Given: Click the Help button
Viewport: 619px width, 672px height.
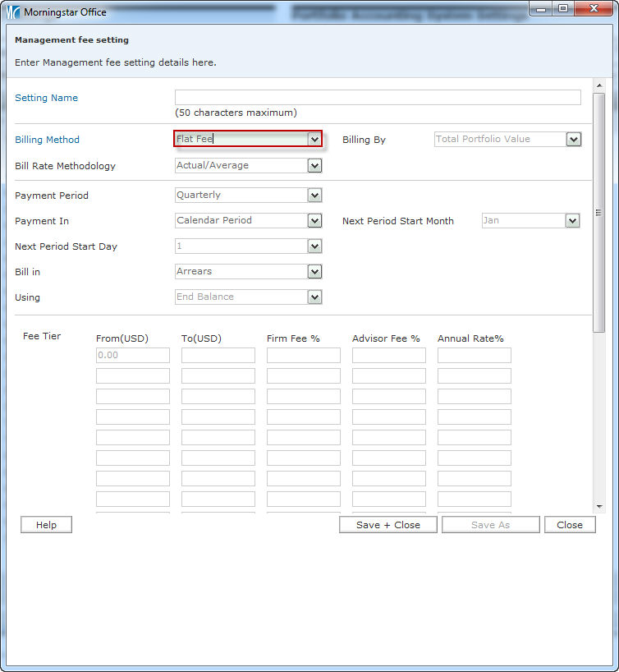Looking at the screenshot, I should [46, 525].
